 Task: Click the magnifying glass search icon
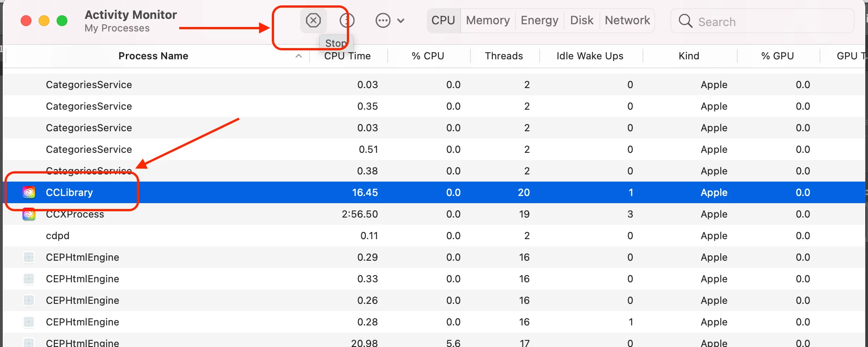pyautogui.click(x=685, y=21)
